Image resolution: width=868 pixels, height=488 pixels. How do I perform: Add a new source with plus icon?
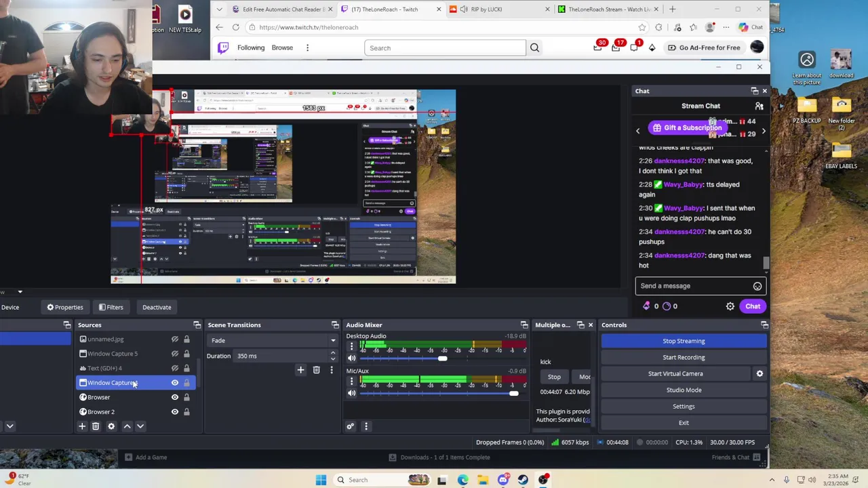click(x=82, y=426)
